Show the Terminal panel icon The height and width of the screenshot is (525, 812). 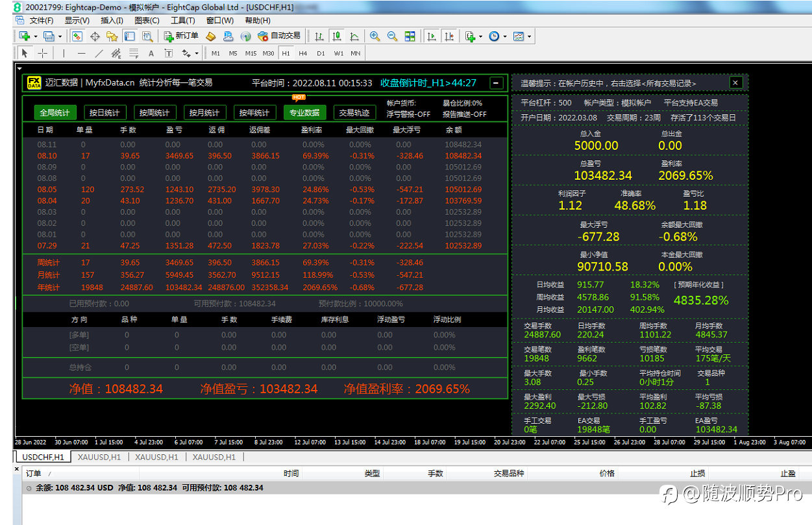(x=129, y=36)
